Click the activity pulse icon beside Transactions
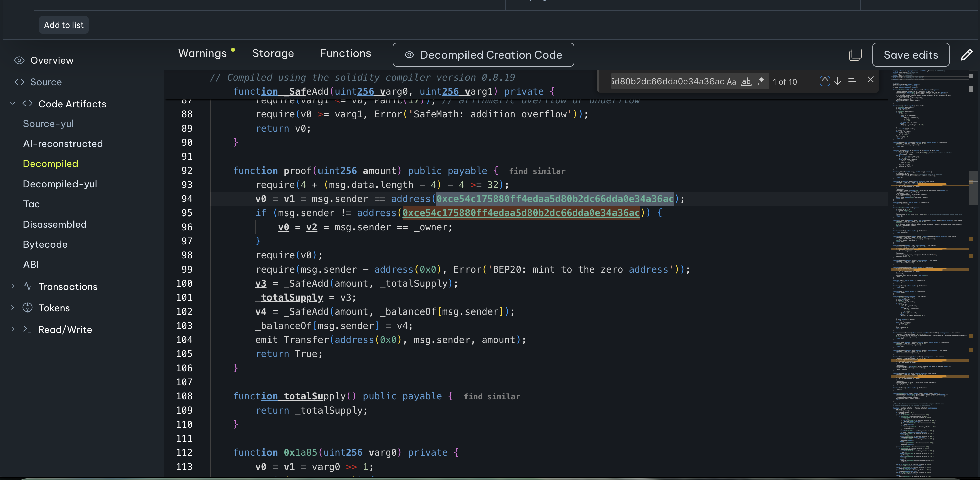Screen dimensions: 980x480 click(28, 286)
